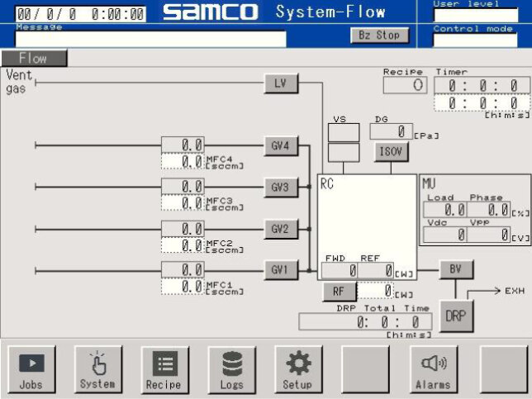Switch the RF power button
This screenshot has height=399, width=532.
(x=339, y=291)
